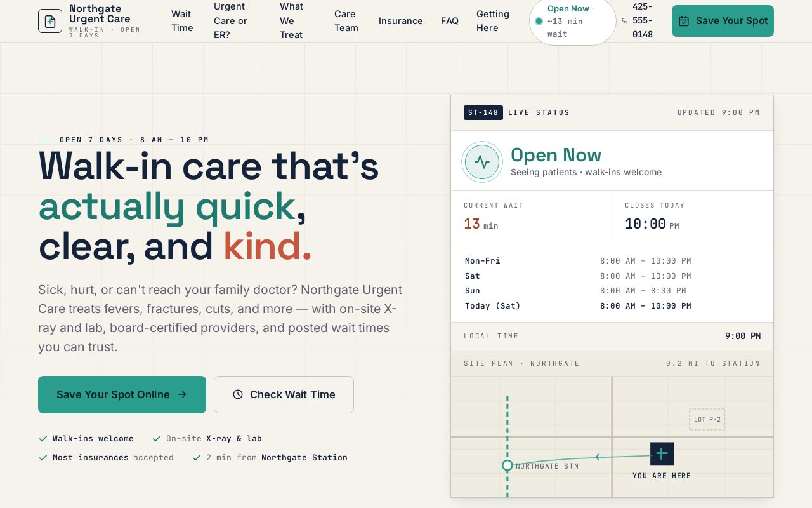Click the CURRENT WAIT label

(494, 206)
